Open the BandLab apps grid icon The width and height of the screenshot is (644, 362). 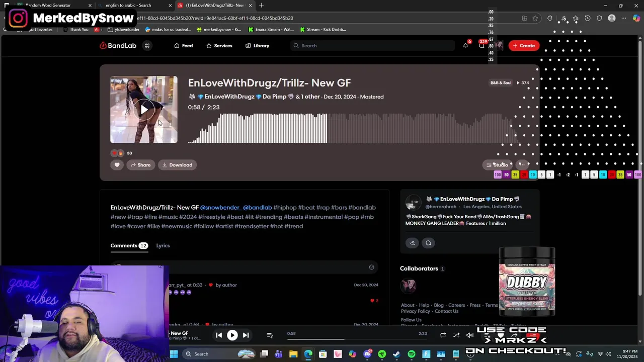pyautogui.click(x=147, y=45)
